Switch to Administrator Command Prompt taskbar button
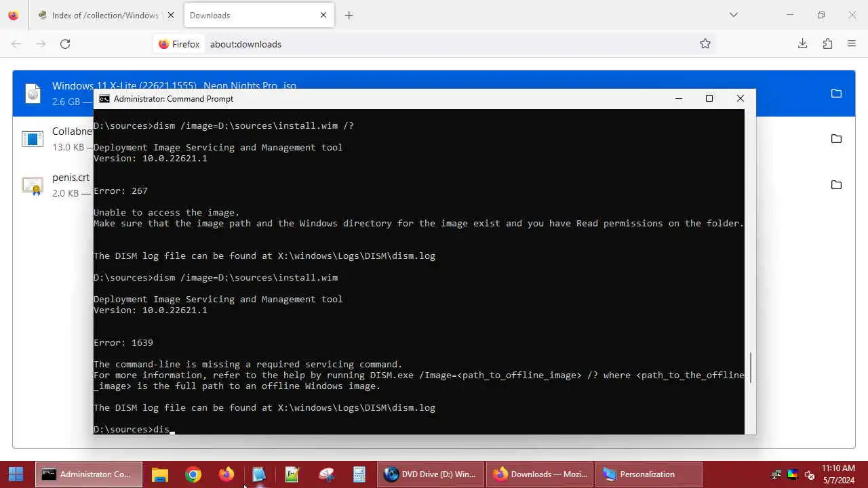 tap(89, 474)
